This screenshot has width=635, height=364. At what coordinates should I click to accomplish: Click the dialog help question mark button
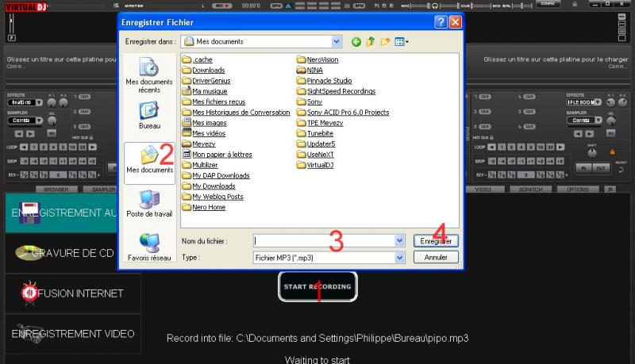pyautogui.click(x=441, y=22)
